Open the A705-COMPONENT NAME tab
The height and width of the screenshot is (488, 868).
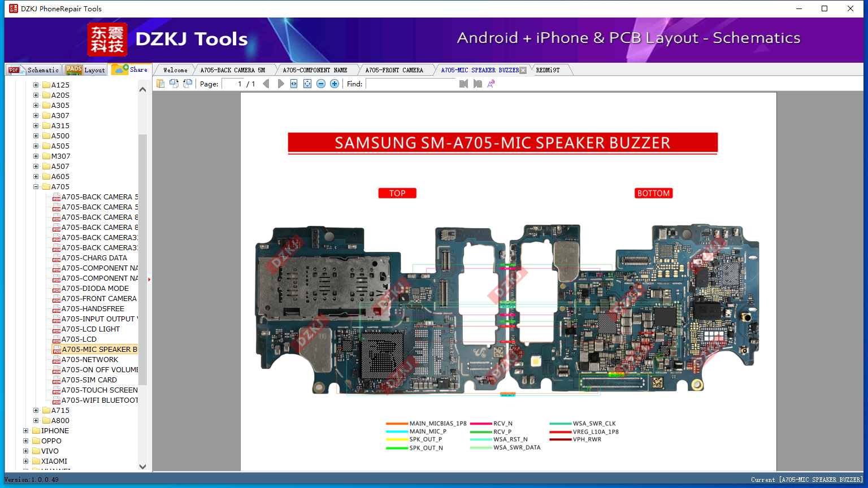pos(315,70)
